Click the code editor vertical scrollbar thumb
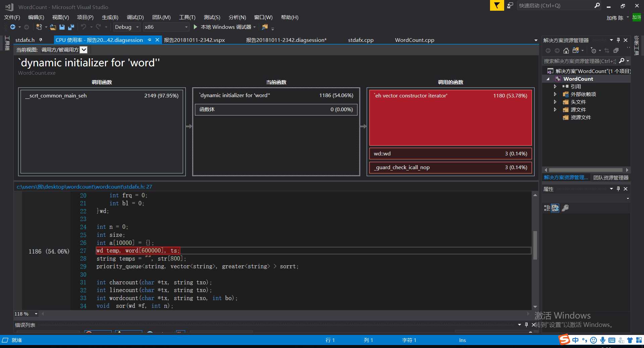This screenshot has width=644, height=348. coord(535,245)
